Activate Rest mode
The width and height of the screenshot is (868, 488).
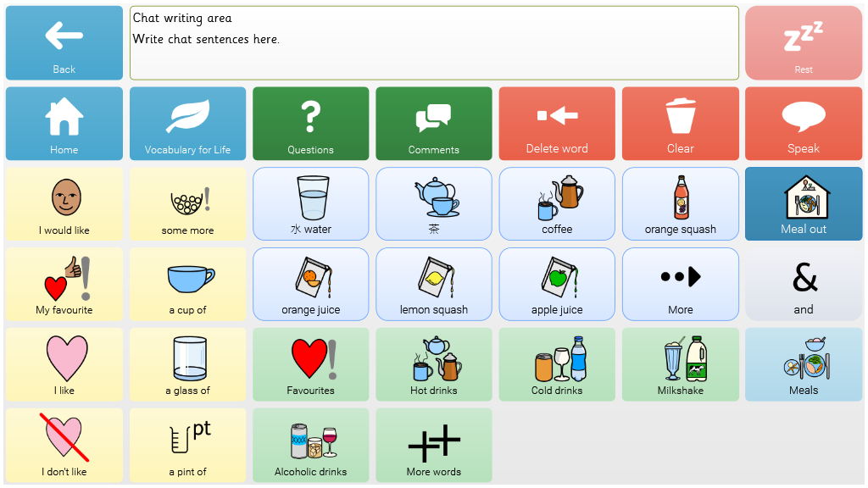coord(803,43)
